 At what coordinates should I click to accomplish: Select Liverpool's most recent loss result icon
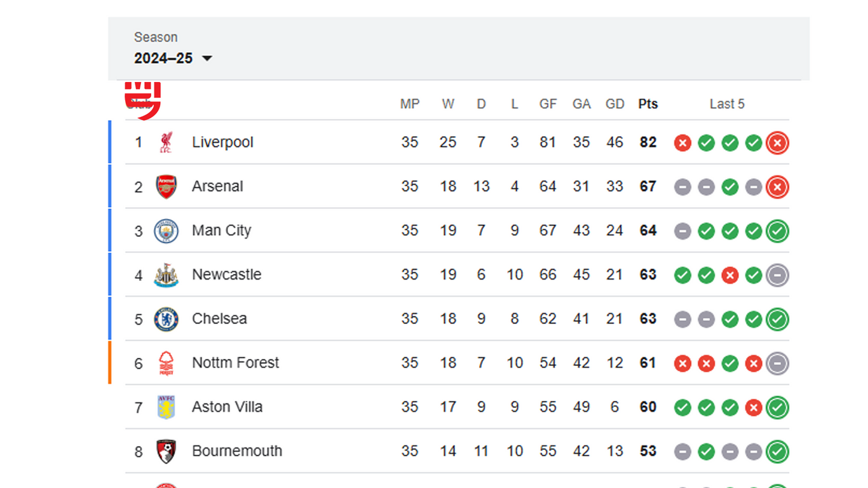(777, 143)
